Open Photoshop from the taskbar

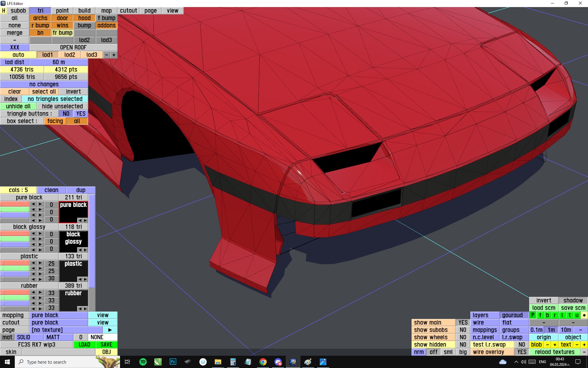[x=173, y=362]
